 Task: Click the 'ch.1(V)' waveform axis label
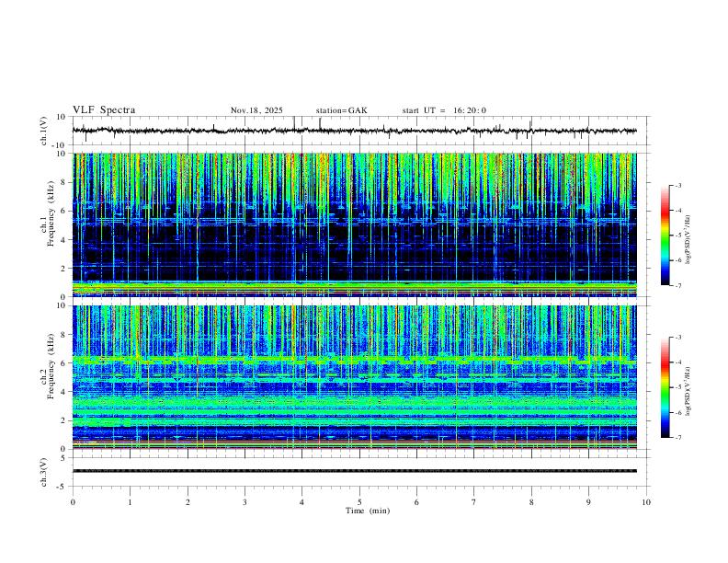click(44, 131)
